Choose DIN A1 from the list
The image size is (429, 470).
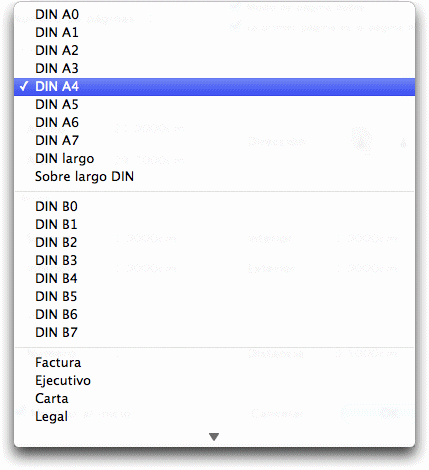214,33
